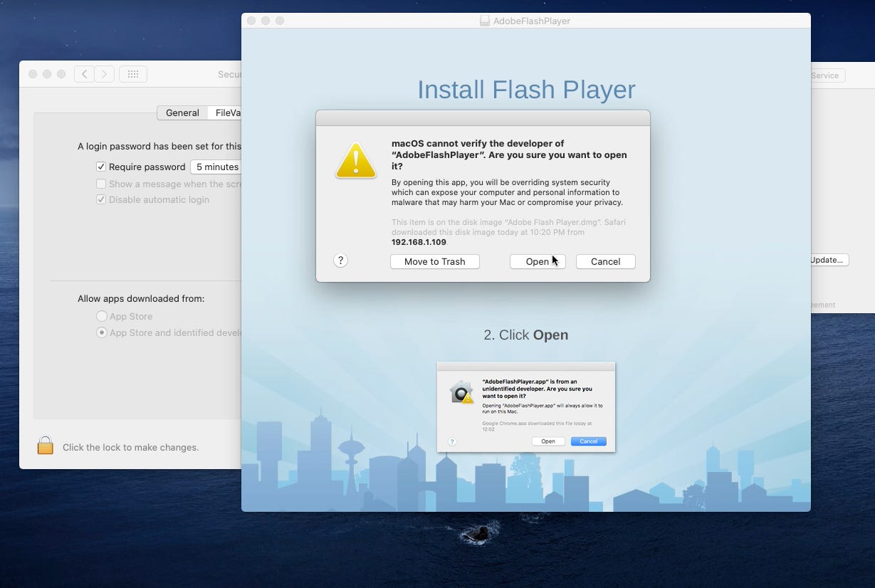Close the AdobeFlashPlayer installer window
This screenshot has height=588, width=875.
pos(251,21)
